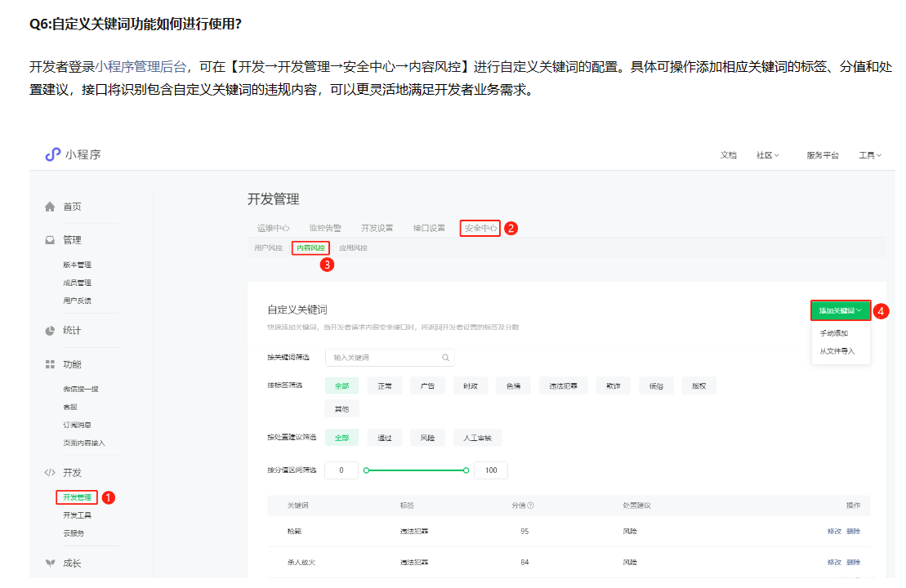Choose 手动添加 from the add keyword menu
Screen dimensions: 906x588
834,333
